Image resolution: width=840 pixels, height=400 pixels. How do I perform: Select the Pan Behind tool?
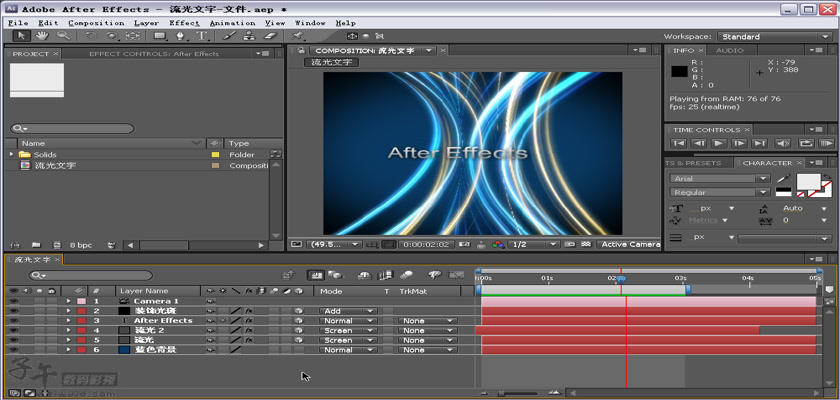pos(132,36)
